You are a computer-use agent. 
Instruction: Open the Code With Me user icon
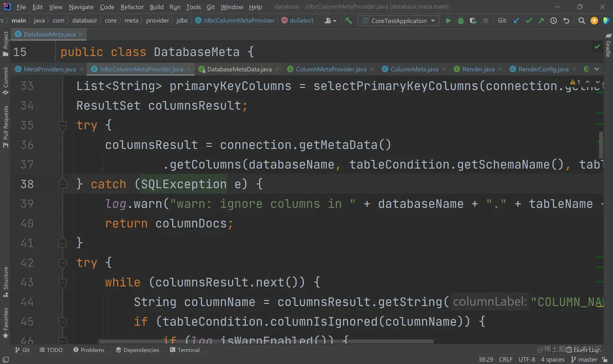[330, 21]
